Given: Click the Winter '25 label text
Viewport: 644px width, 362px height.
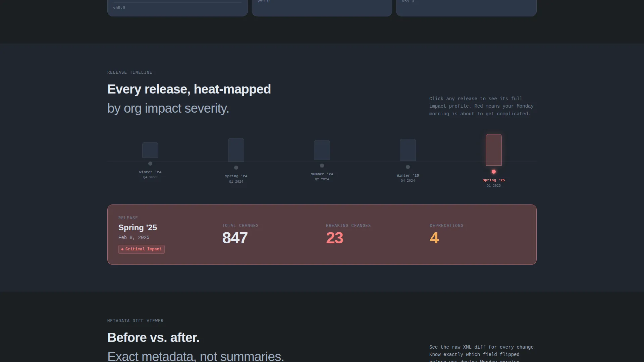Looking at the screenshot, I should click(408, 176).
